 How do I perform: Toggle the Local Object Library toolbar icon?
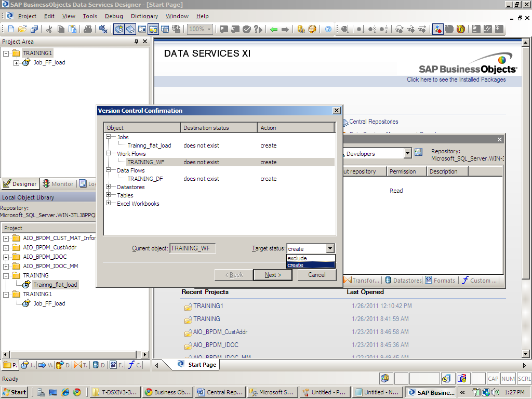coord(119,29)
